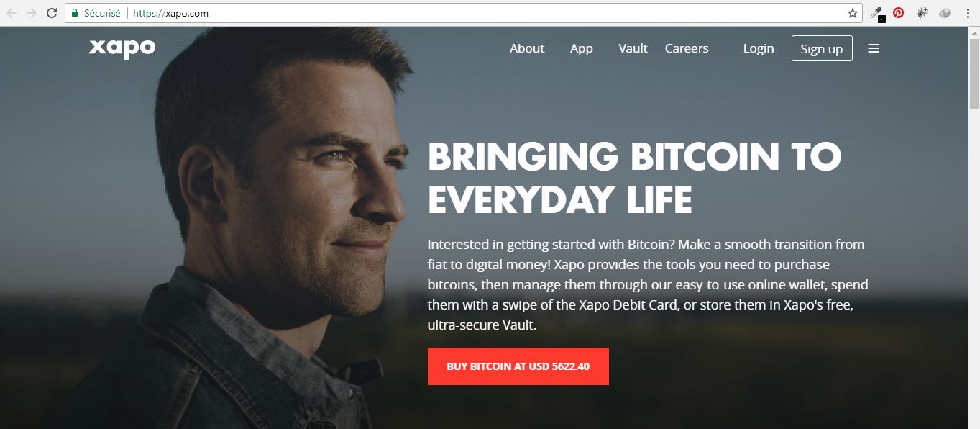Open the About page

pyautogui.click(x=527, y=48)
